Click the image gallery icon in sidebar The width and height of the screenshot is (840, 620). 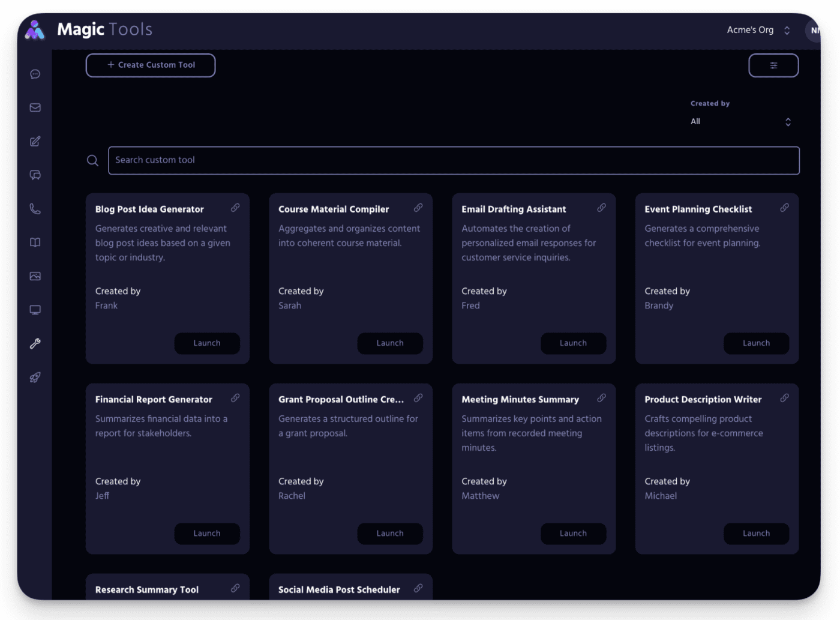[35, 276]
